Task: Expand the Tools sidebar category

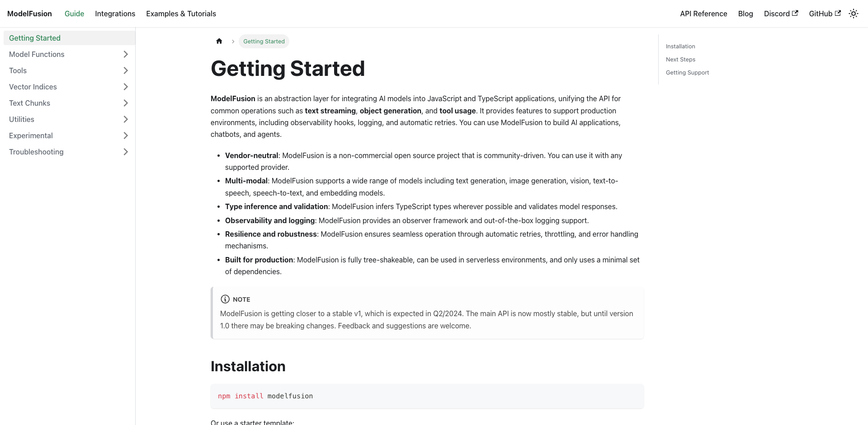Action: click(x=126, y=70)
